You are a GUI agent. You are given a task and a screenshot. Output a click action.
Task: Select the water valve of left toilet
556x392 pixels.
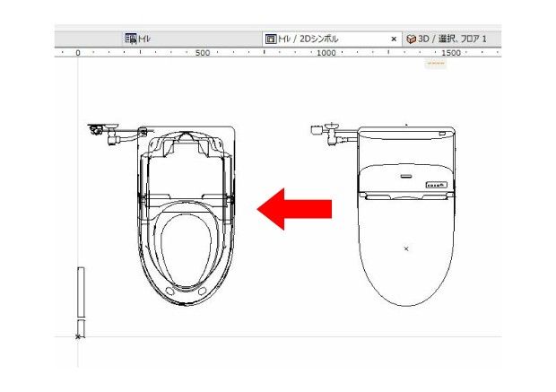click(114, 134)
